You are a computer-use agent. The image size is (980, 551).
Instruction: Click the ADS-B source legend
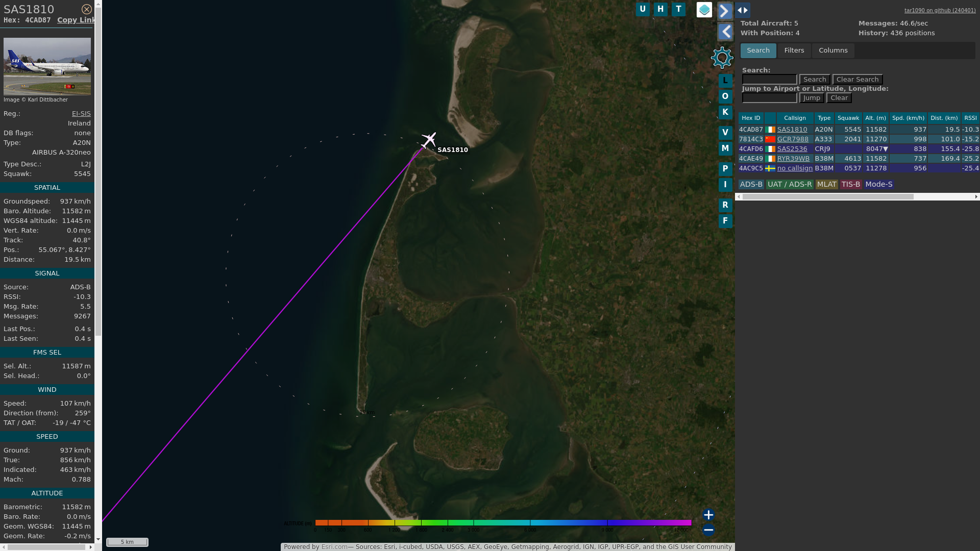pyautogui.click(x=751, y=185)
